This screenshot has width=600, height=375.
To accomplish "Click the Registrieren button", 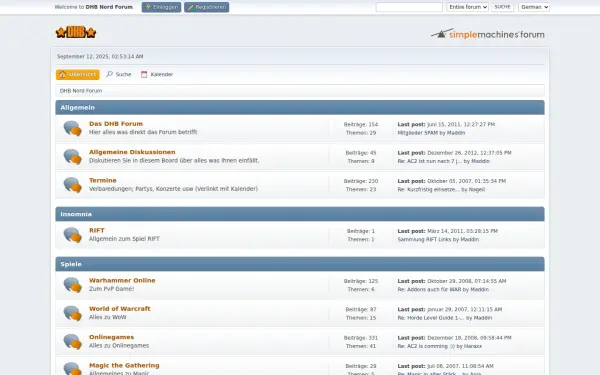I will 207,7.
